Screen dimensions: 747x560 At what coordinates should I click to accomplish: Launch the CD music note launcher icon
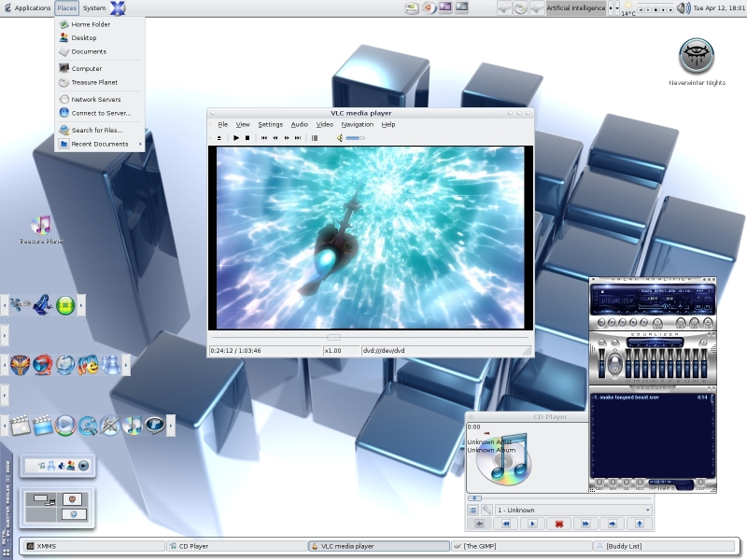point(133,426)
